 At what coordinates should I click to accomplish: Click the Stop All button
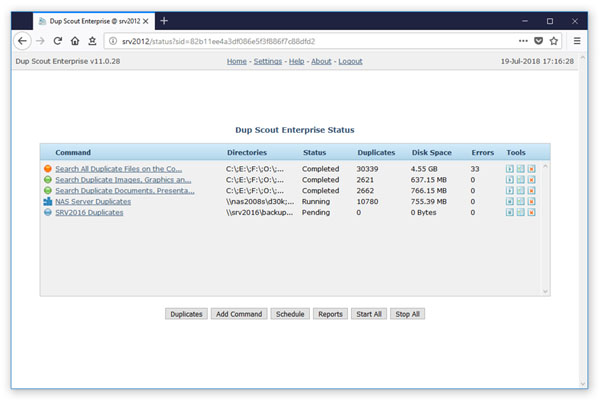(x=408, y=314)
